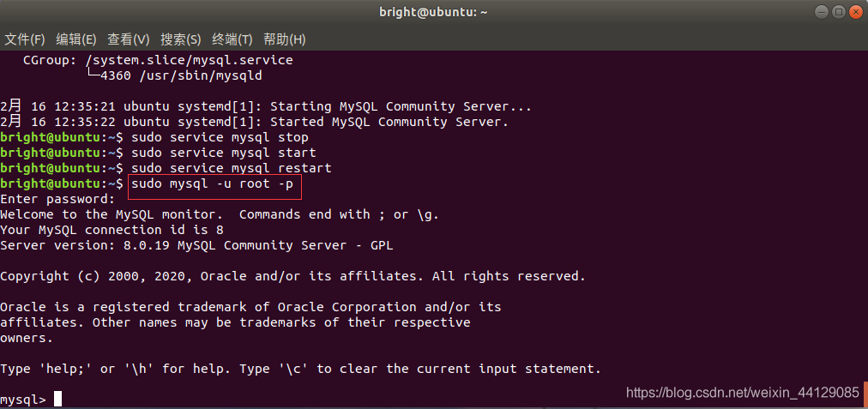Click the red-boxed sudo mysql -u root -p command
This screenshot has width=868, height=409.
click(x=214, y=183)
